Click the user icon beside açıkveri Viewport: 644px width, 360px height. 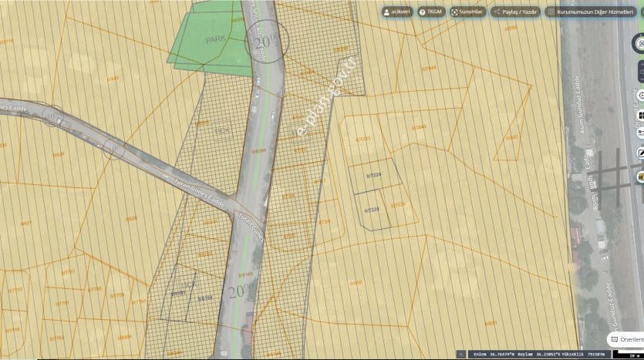tap(387, 12)
